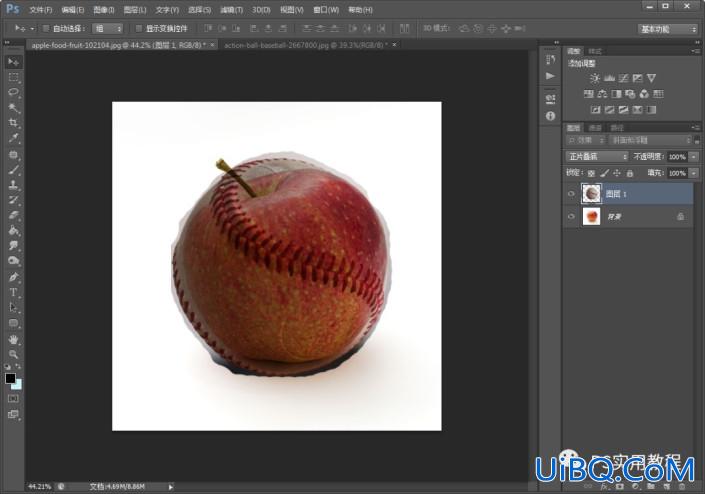The width and height of the screenshot is (705, 494).
Task: Enable the 显示变换控件 checkbox
Action: pos(138,29)
